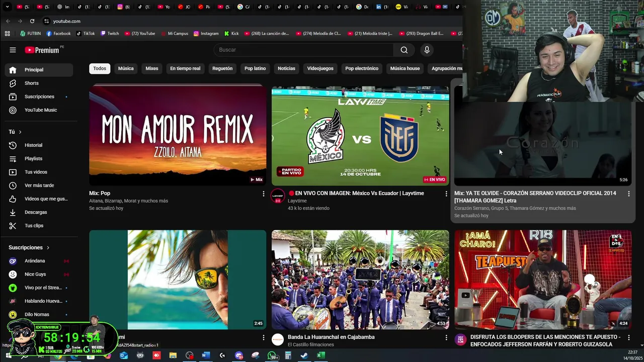Open Excel from the Windows taskbar

point(320,355)
